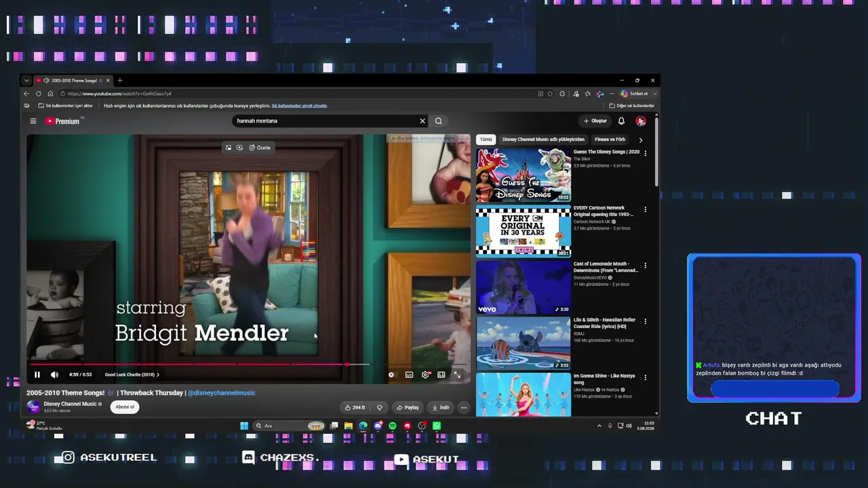The image size is (868, 488).
Task: Open the video player settings gear
Action: point(425,375)
